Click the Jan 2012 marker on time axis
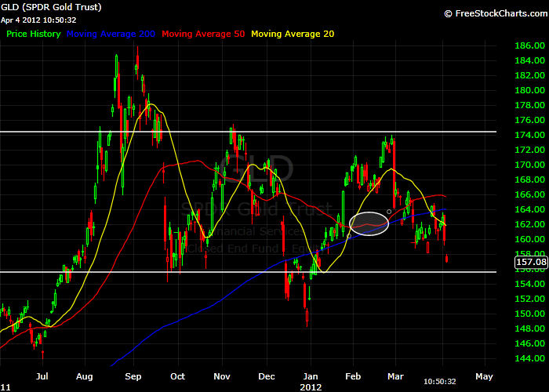This screenshot has width=549, height=392. coord(311,380)
